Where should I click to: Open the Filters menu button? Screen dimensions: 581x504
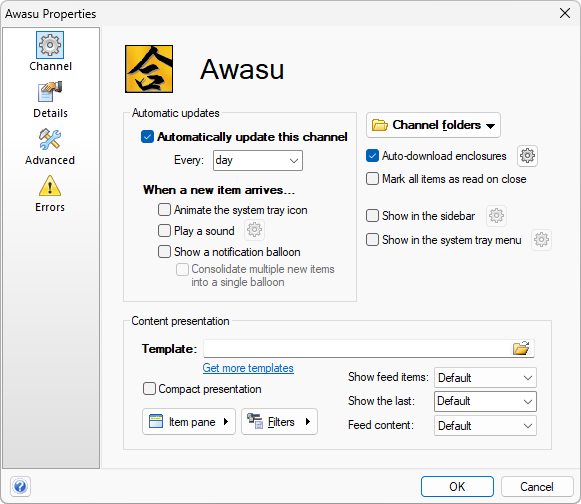click(279, 422)
